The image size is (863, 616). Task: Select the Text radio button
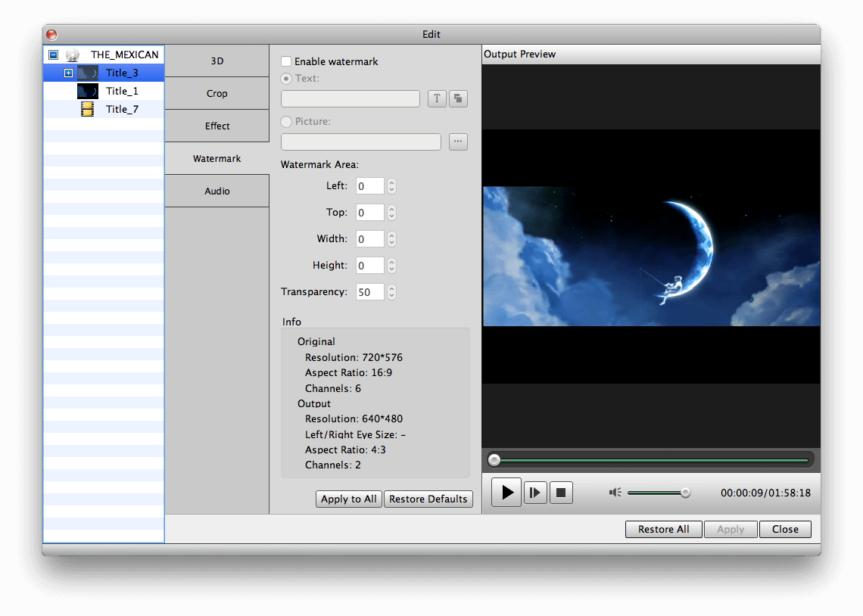pos(286,79)
